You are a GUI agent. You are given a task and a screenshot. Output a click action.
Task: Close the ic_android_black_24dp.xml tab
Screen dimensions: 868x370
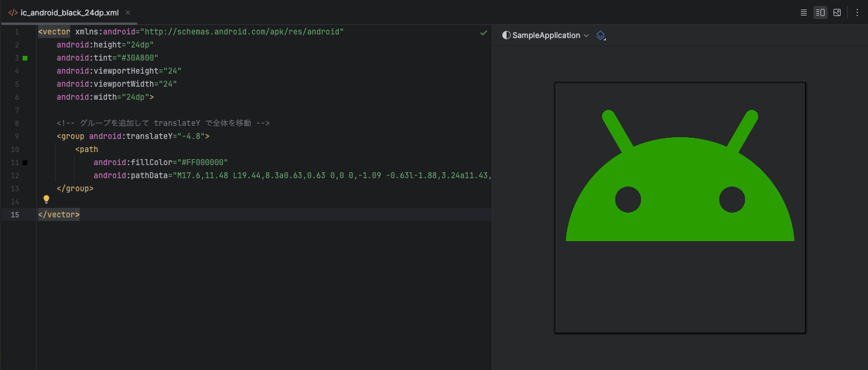coord(128,12)
